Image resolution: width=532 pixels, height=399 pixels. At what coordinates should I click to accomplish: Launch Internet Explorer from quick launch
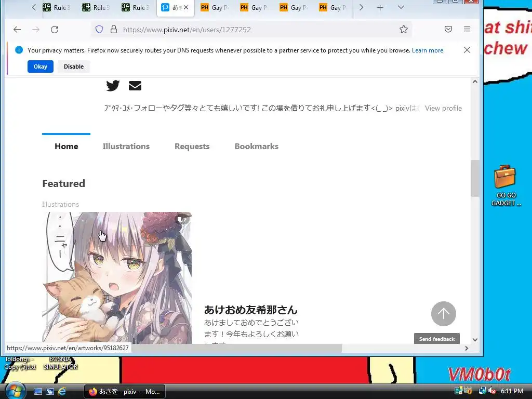pyautogui.click(x=62, y=391)
